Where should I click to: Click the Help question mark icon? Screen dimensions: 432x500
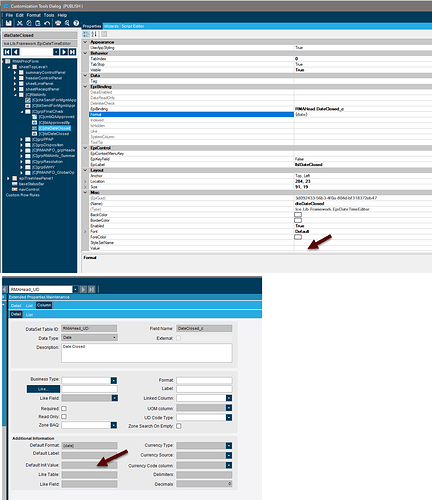tap(76, 23)
